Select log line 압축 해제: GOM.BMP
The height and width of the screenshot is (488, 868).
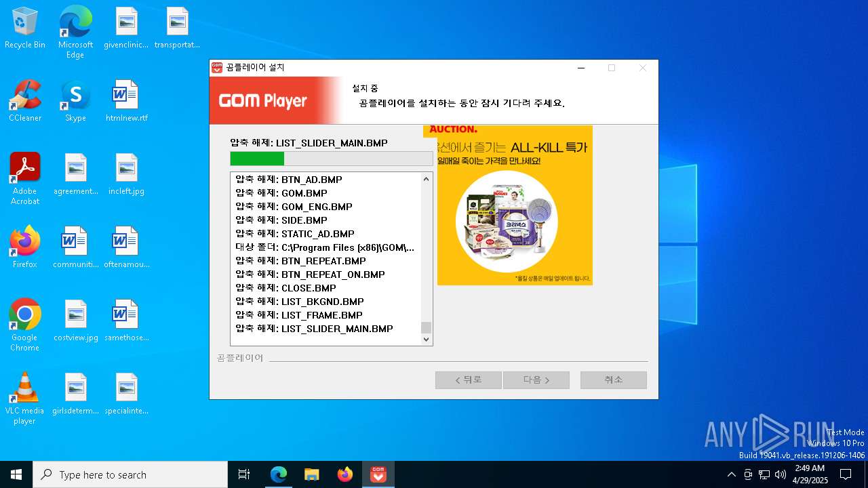281,193
